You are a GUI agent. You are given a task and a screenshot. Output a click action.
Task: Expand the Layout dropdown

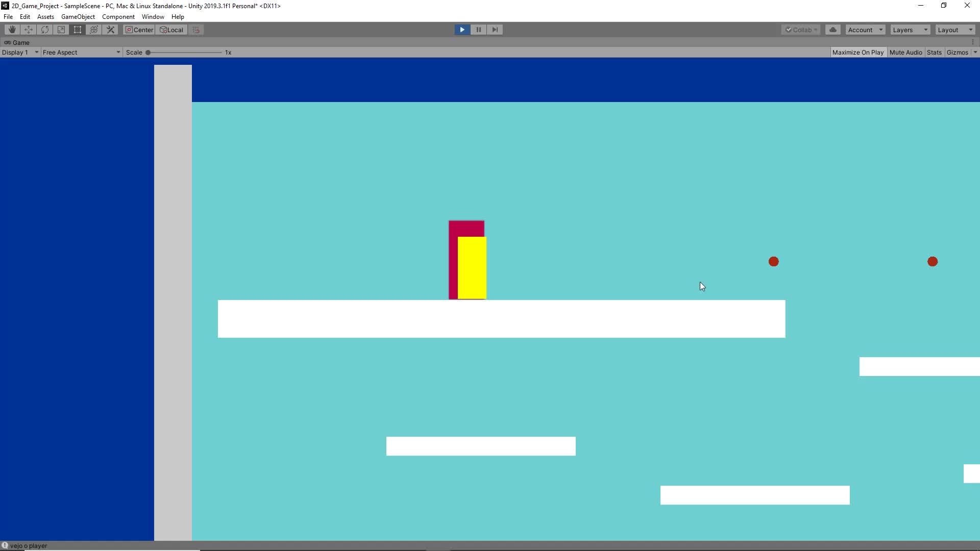click(x=954, y=30)
